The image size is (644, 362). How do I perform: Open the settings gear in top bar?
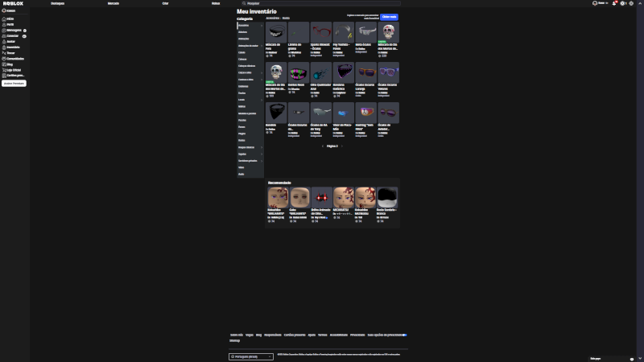[x=631, y=3]
